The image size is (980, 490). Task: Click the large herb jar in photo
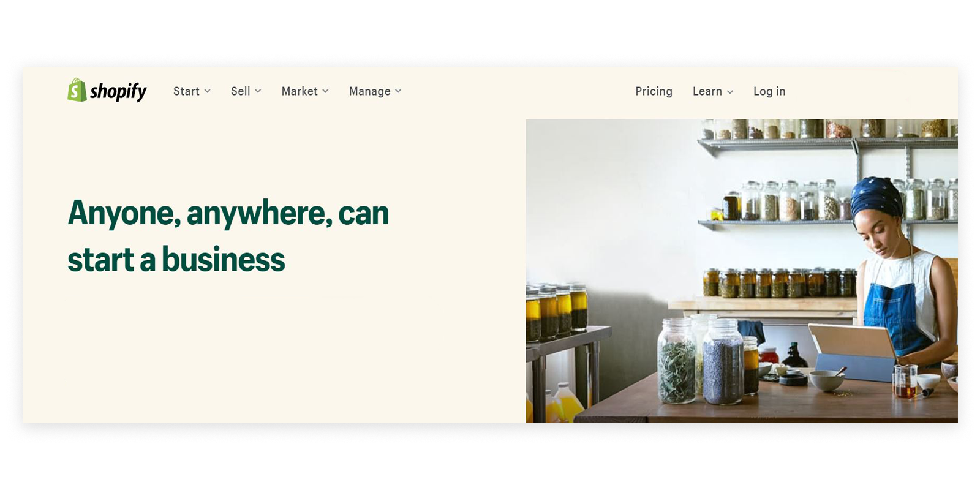pos(676,361)
